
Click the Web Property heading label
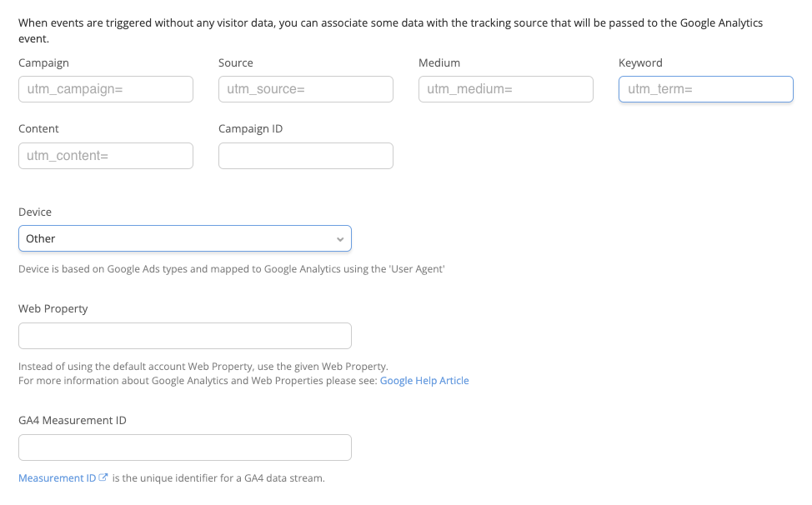pos(53,308)
